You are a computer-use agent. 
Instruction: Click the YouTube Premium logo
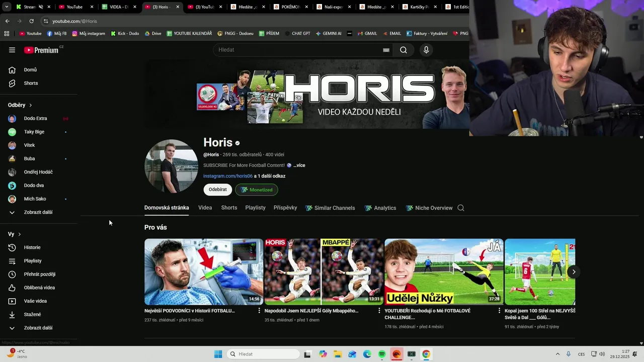(41, 50)
